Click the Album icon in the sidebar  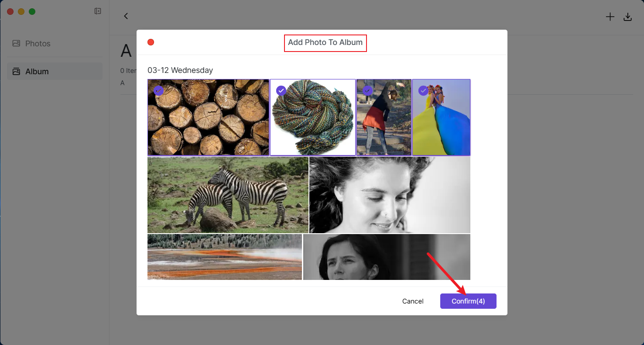tap(16, 72)
